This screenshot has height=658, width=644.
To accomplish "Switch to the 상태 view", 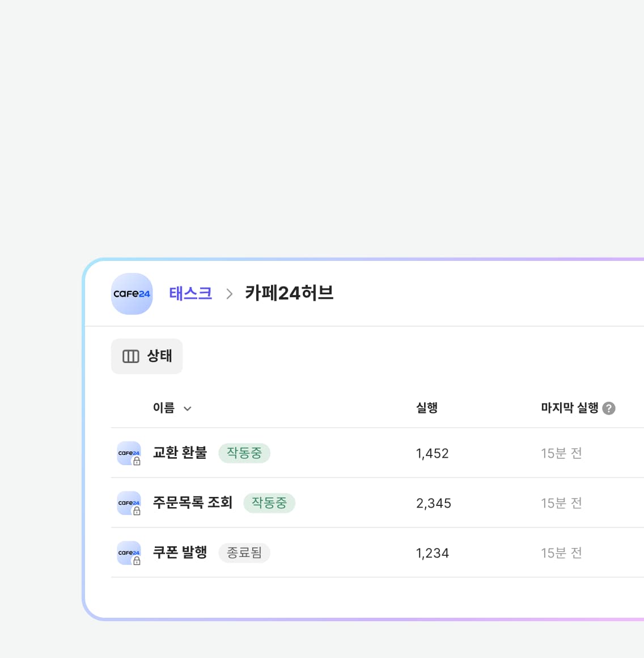I will tap(147, 356).
